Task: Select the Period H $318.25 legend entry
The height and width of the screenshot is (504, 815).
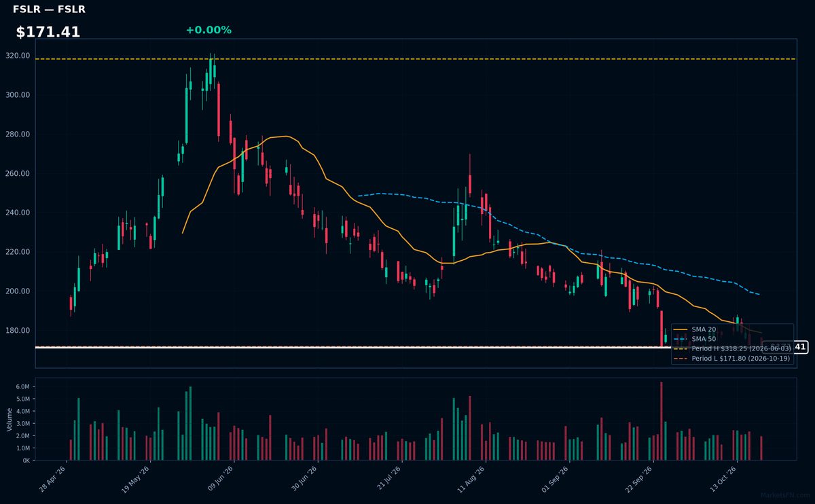Action: click(732, 348)
